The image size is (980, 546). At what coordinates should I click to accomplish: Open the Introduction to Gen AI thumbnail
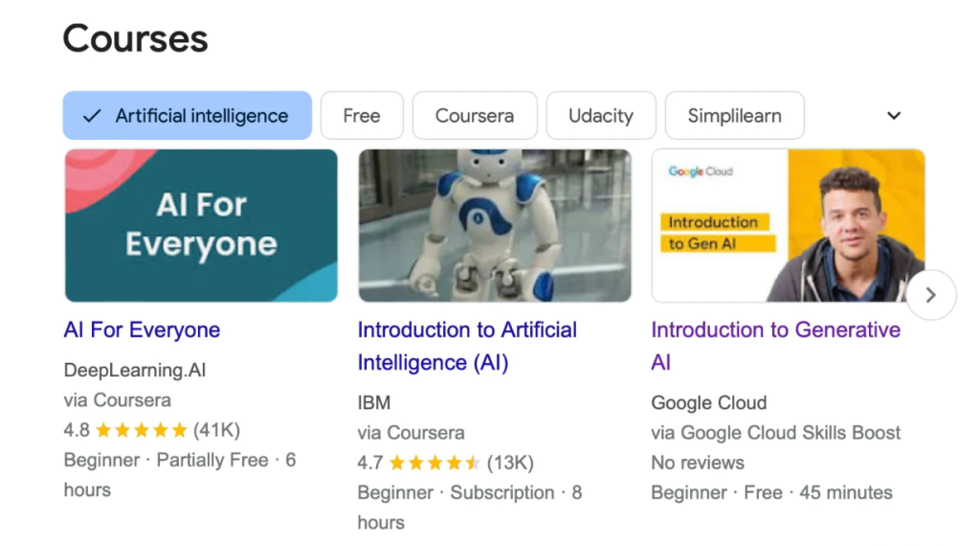tap(789, 226)
